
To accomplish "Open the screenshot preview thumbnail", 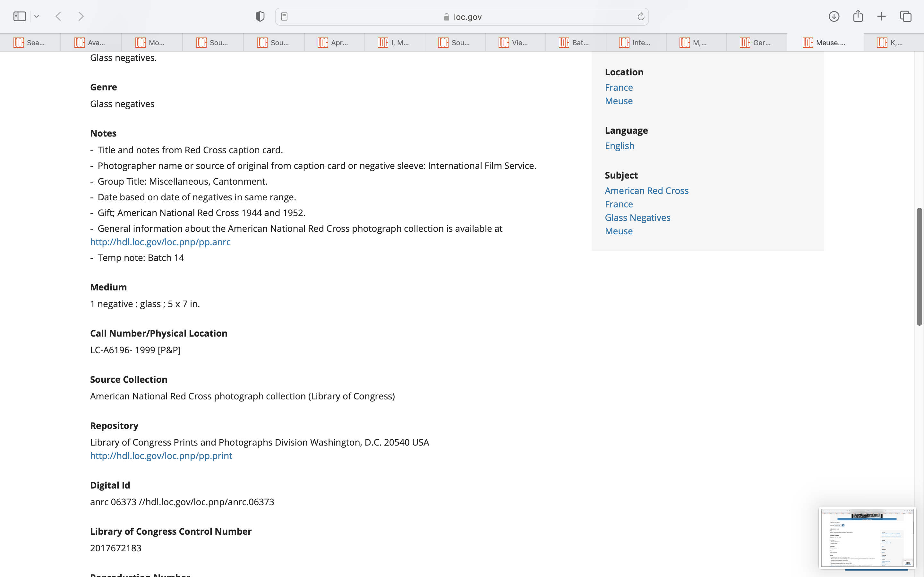I will click(867, 537).
